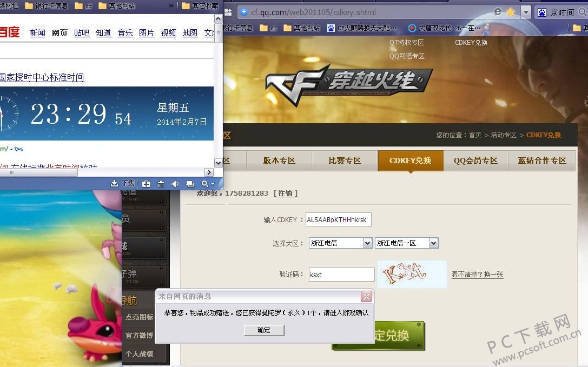Switch to the 比赛专区 tab
This screenshot has height=367, width=588.
click(x=345, y=161)
